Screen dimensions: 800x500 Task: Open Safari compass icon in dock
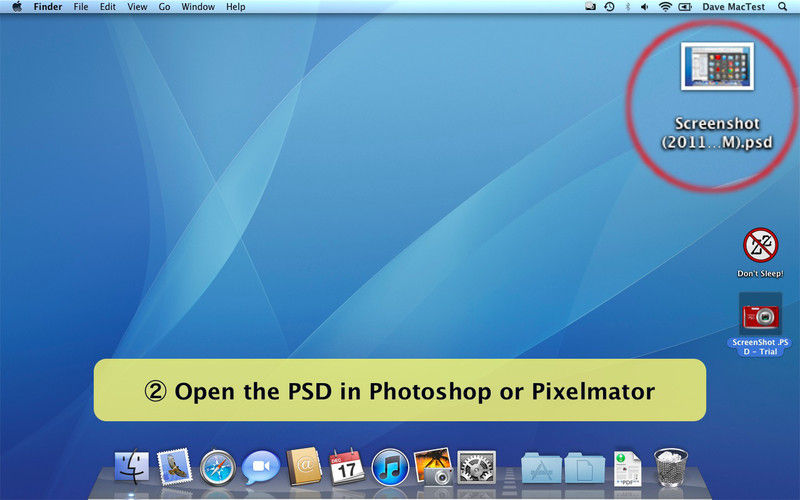click(x=217, y=467)
